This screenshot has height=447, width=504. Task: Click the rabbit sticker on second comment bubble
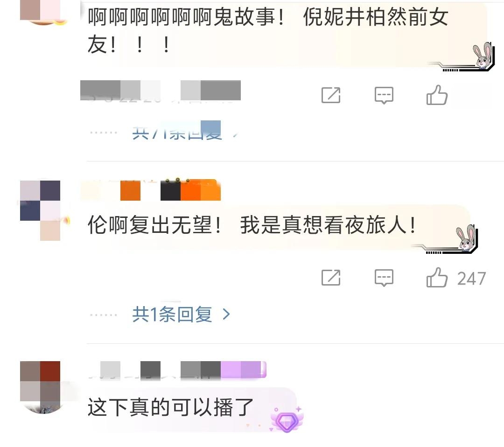(467, 238)
